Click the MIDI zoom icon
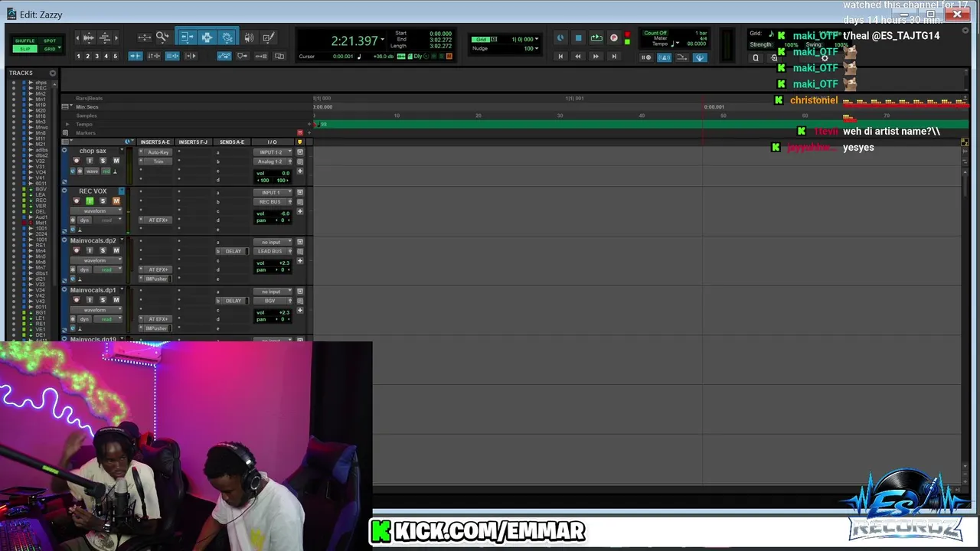The image size is (980, 551). 105,37
